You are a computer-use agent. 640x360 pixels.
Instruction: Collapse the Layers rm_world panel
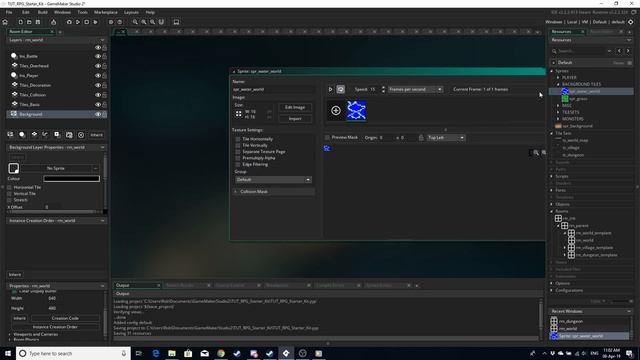coord(102,40)
